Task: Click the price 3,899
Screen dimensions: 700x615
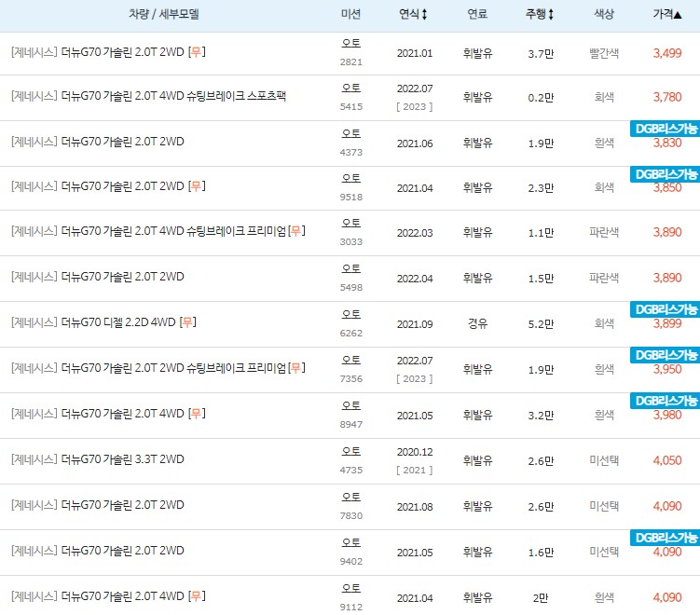Action: click(667, 323)
